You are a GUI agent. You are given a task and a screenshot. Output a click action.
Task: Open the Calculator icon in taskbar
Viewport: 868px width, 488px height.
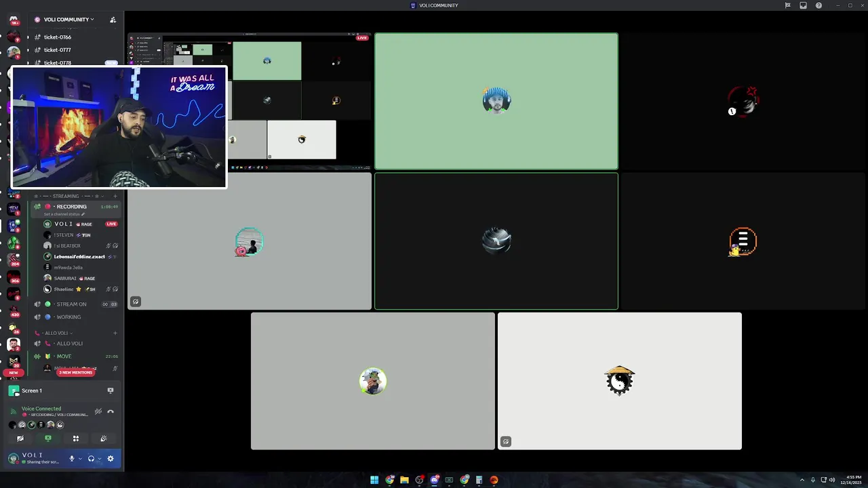click(x=479, y=480)
